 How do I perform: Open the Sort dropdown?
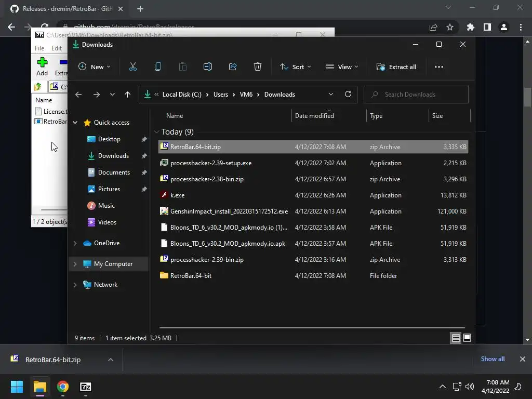coord(295,67)
